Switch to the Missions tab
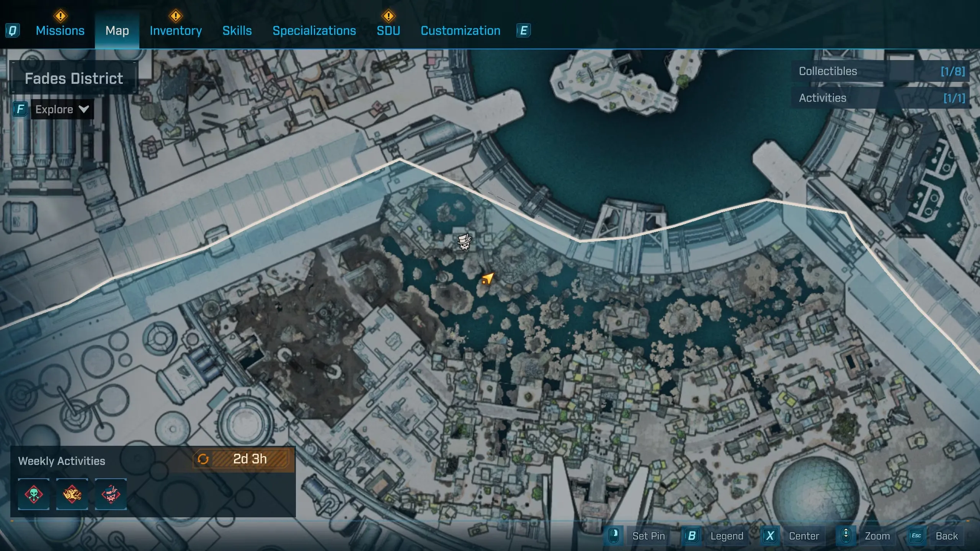 click(x=60, y=31)
